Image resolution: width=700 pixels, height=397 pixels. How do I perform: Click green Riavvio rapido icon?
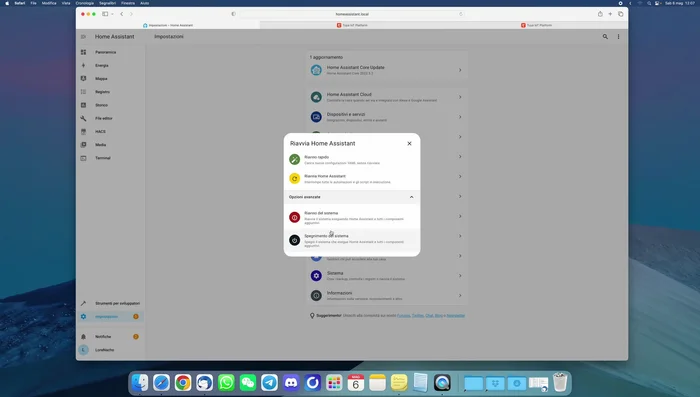tap(294, 159)
